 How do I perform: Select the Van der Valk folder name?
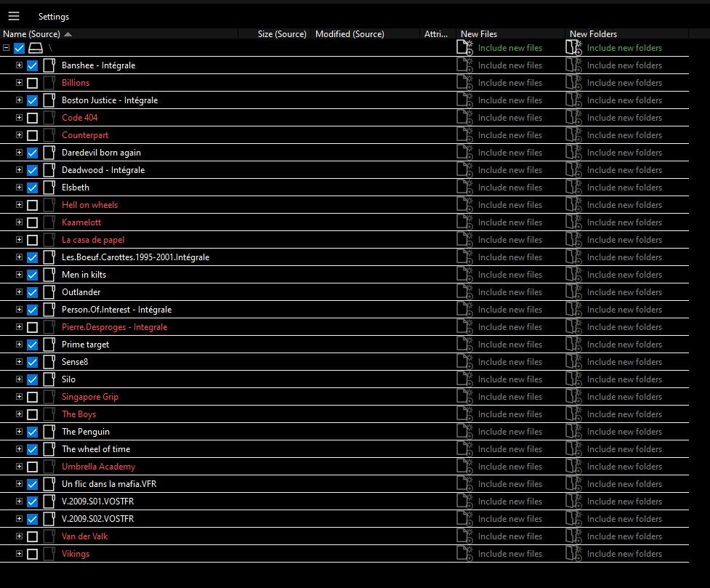point(85,536)
